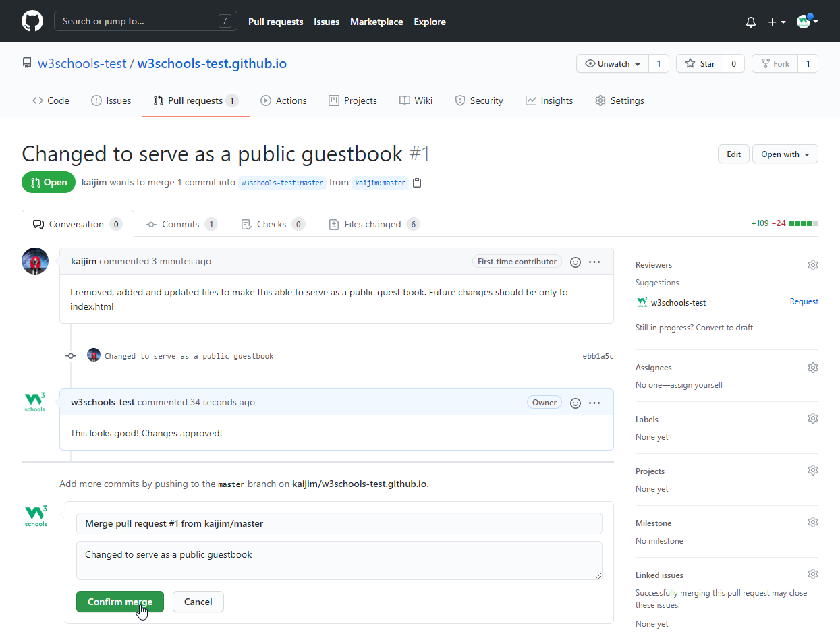This screenshot has width=840, height=634.
Task: Expand the Unwatch dropdown
Action: click(x=613, y=63)
